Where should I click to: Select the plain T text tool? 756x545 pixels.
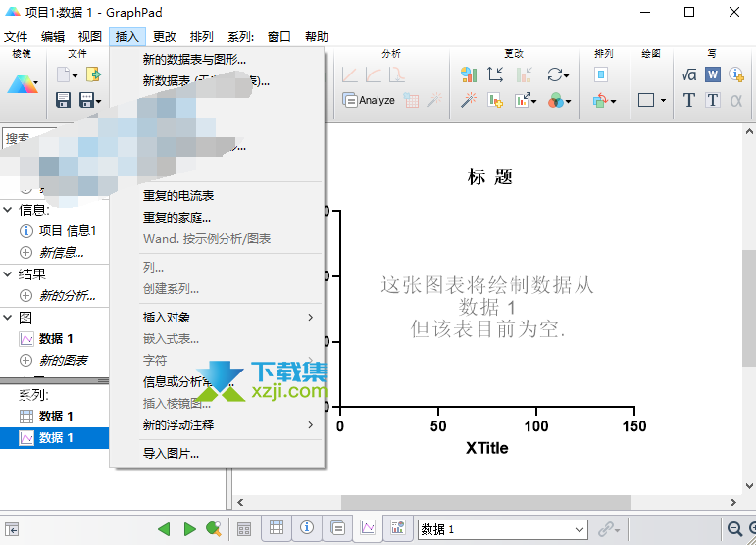coord(689,100)
